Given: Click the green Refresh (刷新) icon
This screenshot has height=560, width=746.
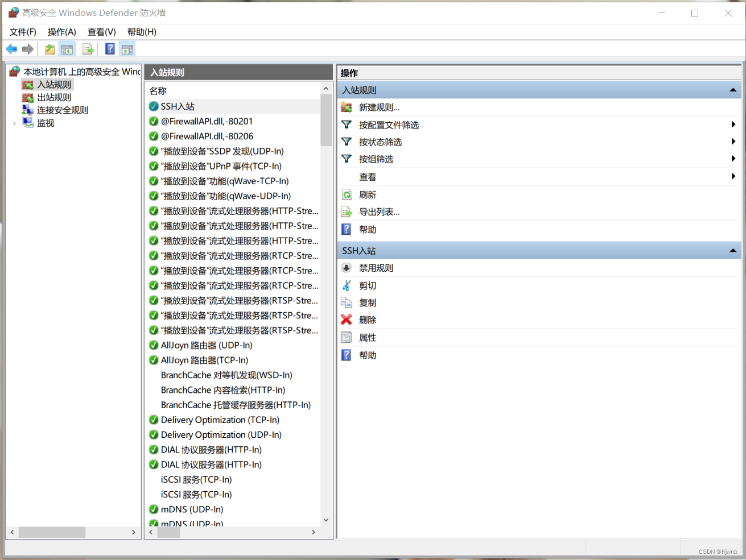Looking at the screenshot, I should (347, 195).
